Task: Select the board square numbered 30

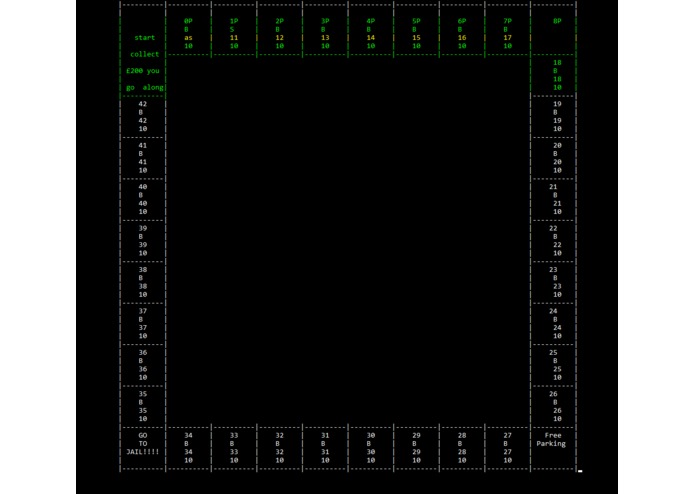Action: click(371, 448)
